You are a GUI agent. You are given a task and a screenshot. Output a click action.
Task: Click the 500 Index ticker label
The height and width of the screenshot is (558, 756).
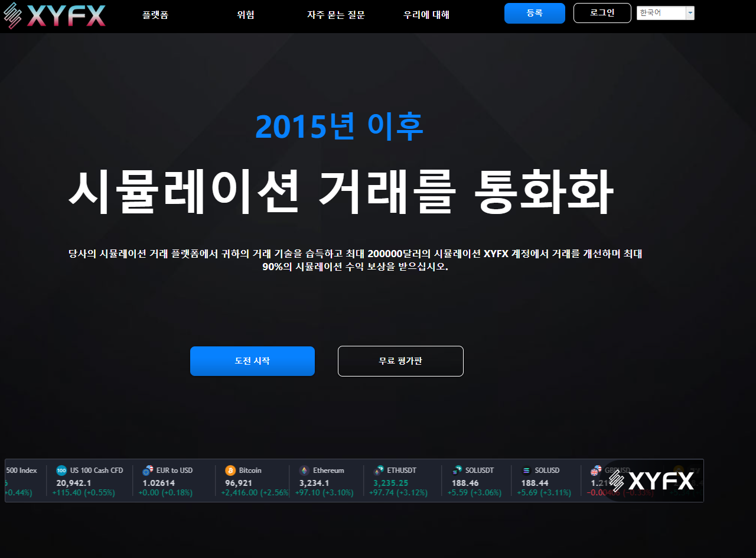(x=21, y=471)
